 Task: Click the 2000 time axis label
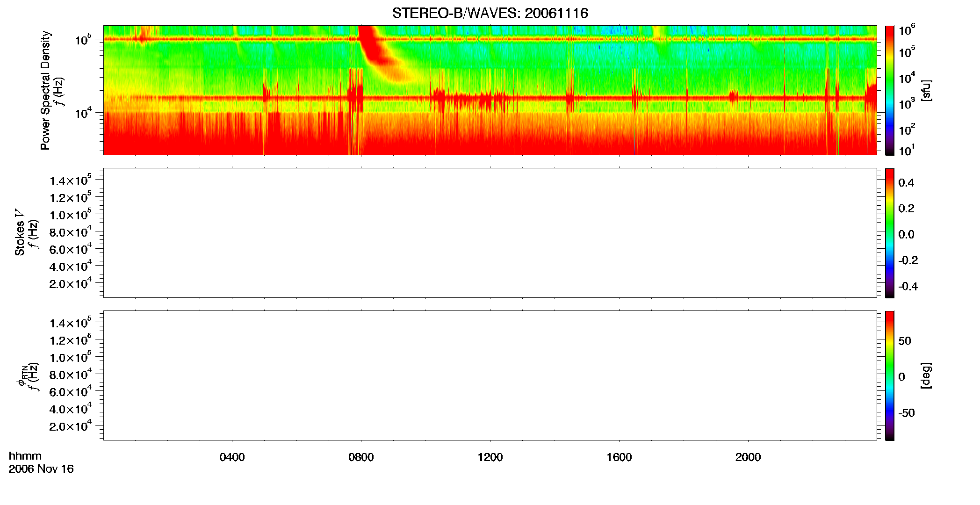click(748, 457)
